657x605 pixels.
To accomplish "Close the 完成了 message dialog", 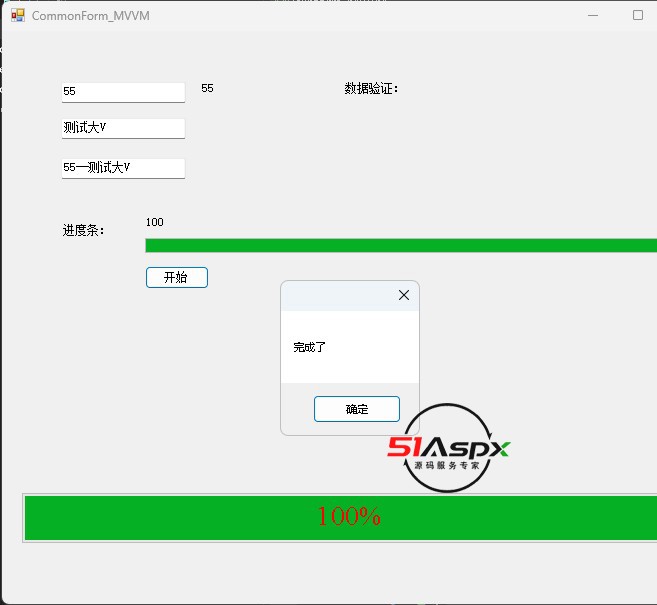I will click(x=404, y=295).
